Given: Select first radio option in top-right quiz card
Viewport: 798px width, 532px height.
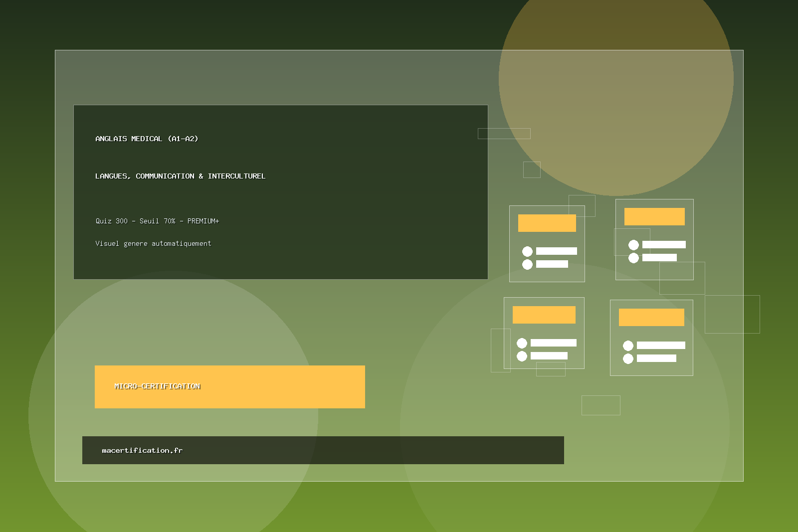Looking at the screenshot, I should (x=633, y=245).
